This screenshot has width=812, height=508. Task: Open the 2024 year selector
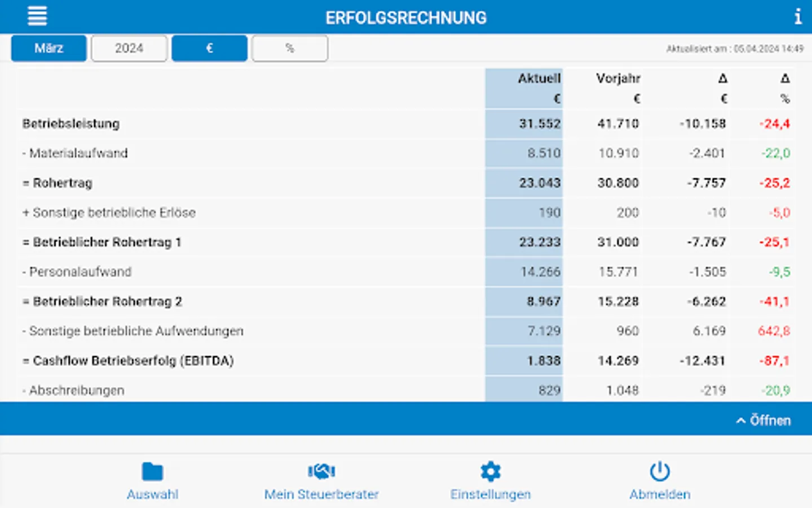[x=129, y=48]
